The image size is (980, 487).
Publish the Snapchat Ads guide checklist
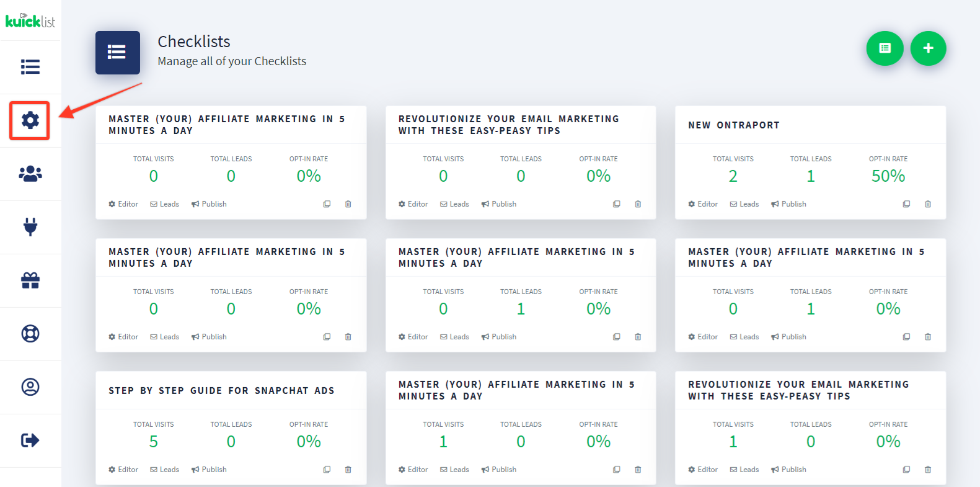pos(209,470)
